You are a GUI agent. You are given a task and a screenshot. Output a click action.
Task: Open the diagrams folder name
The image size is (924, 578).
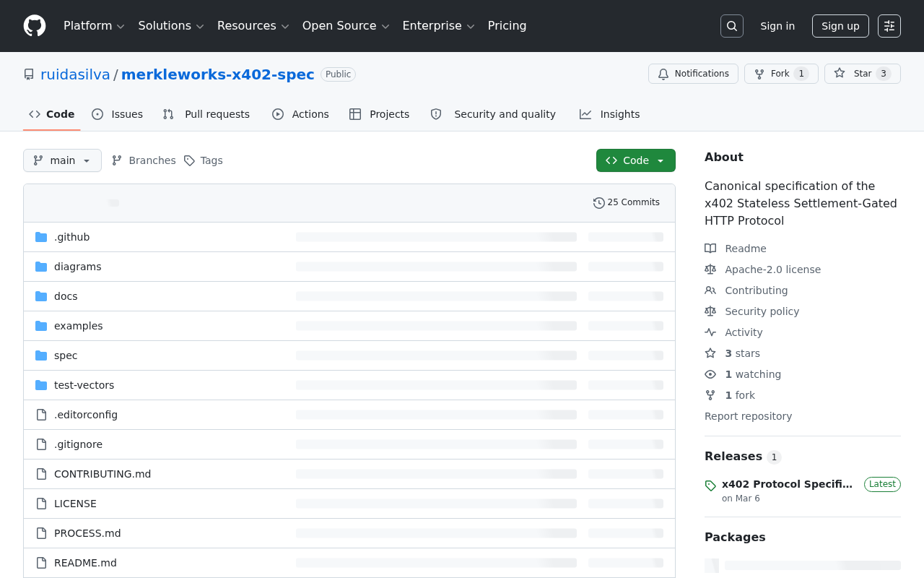78,267
